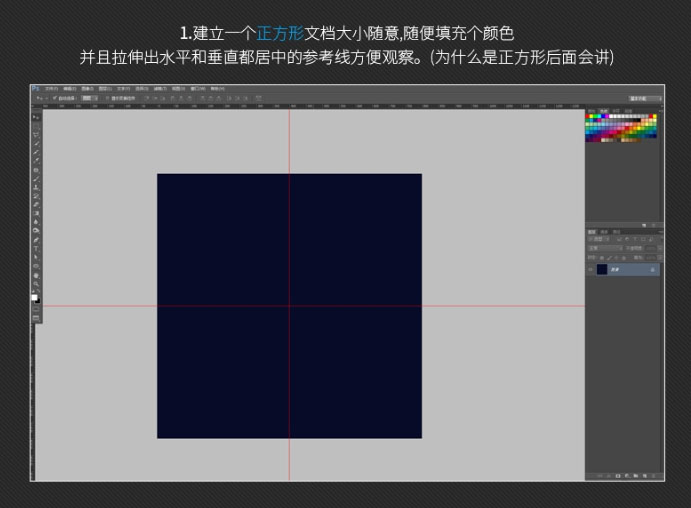
Task: Pick the red swatch in Swatches panel
Action: (587, 116)
